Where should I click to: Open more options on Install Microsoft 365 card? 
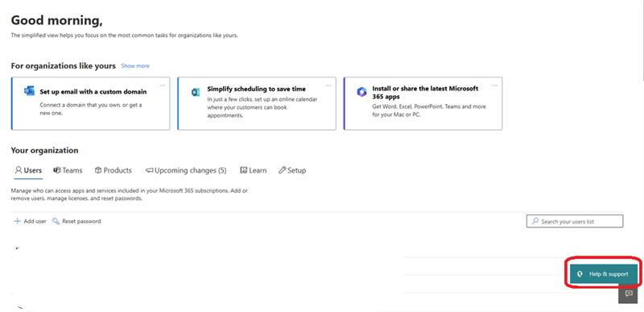(494, 85)
